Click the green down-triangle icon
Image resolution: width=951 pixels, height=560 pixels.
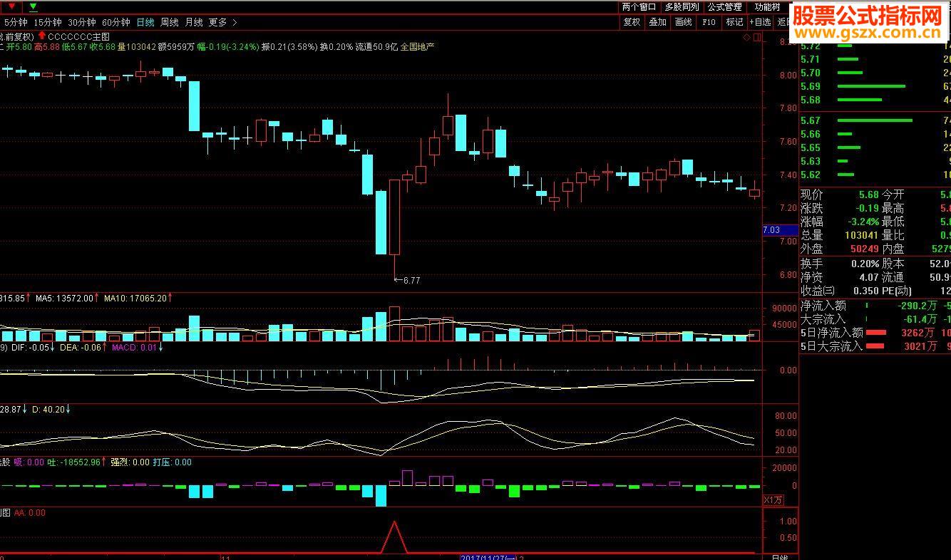point(33,7)
